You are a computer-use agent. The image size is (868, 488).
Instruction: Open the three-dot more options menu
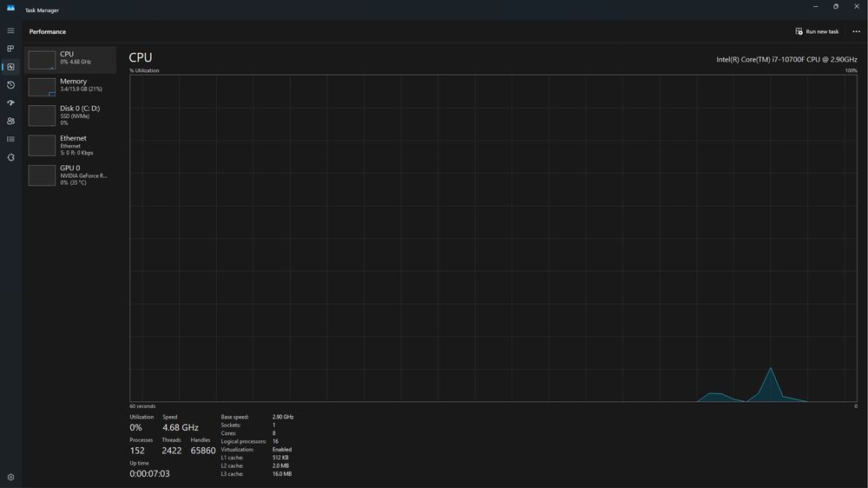coord(856,31)
